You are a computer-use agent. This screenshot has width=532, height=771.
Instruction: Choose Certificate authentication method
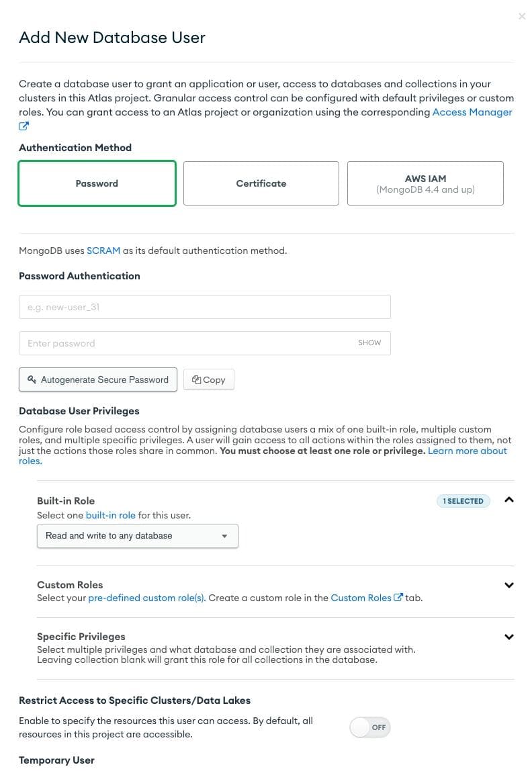(x=261, y=183)
